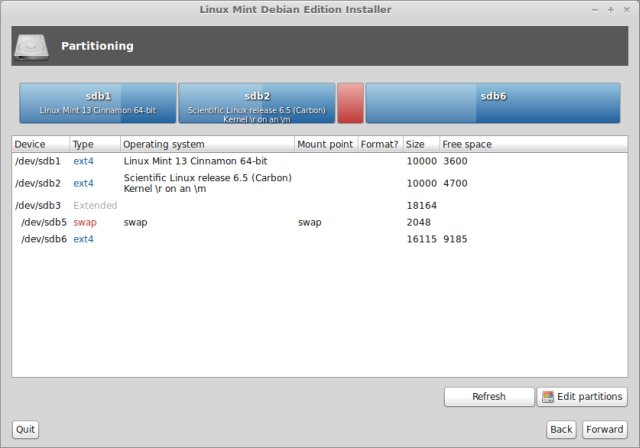Go Forward to the next installer step
Screen dimensions: 640x448
click(604, 430)
